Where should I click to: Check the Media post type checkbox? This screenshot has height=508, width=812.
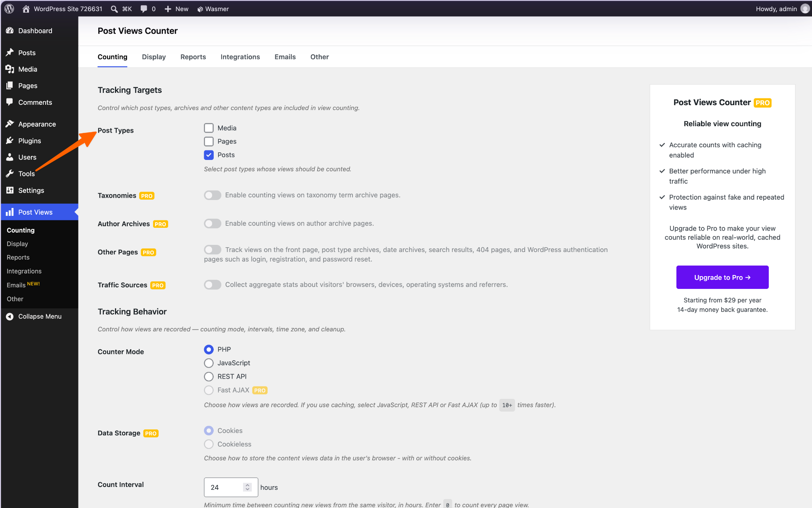(x=209, y=128)
